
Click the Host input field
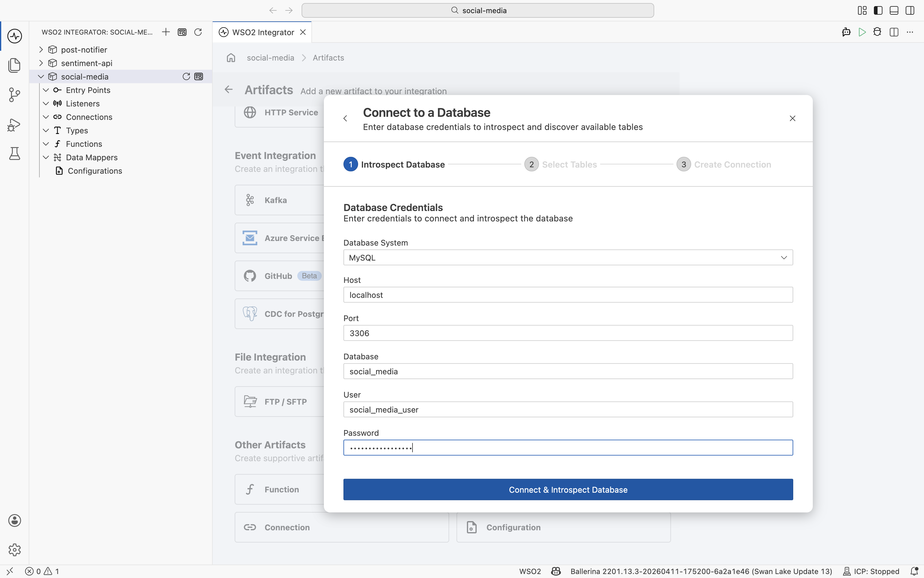pos(568,295)
